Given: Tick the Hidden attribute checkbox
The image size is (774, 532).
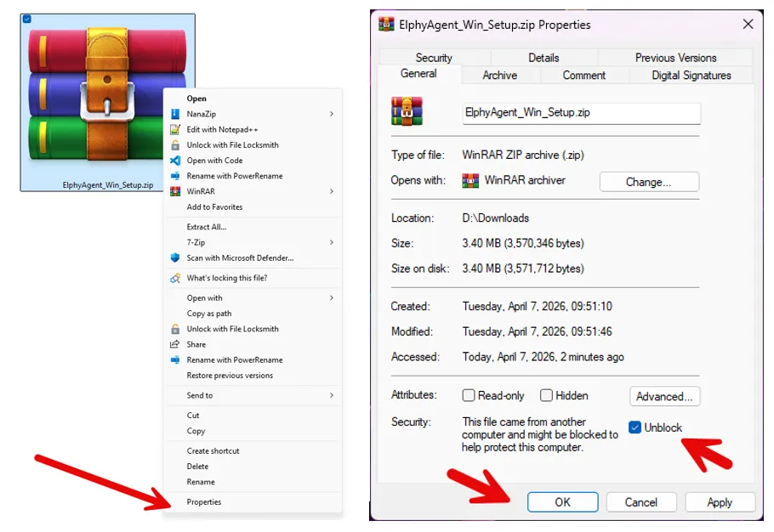Looking at the screenshot, I should coord(547,396).
